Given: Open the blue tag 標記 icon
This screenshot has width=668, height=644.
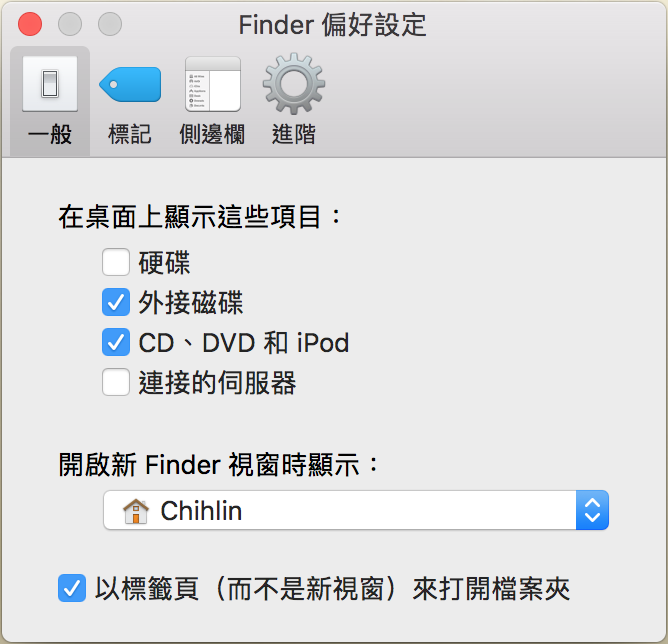Looking at the screenshot, I should pos(130,84).
